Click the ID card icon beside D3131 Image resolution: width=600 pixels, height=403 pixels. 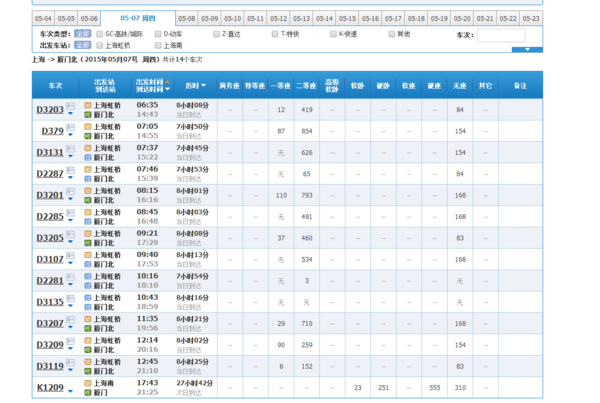point(70,148)
